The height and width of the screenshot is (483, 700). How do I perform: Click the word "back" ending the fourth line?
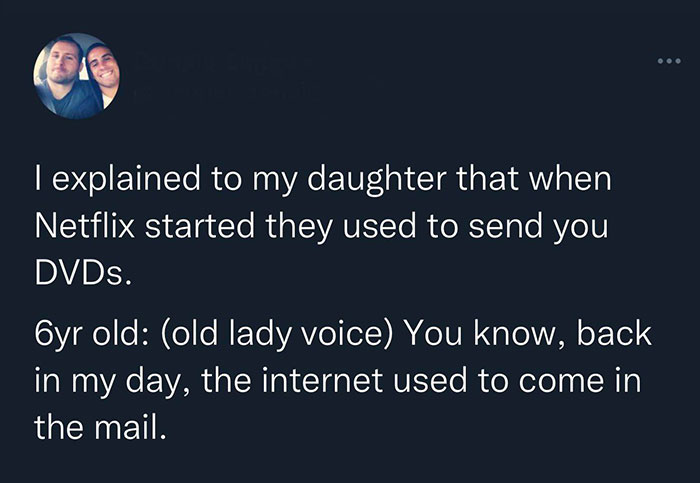pyautogui.click(x=614, y=333)
